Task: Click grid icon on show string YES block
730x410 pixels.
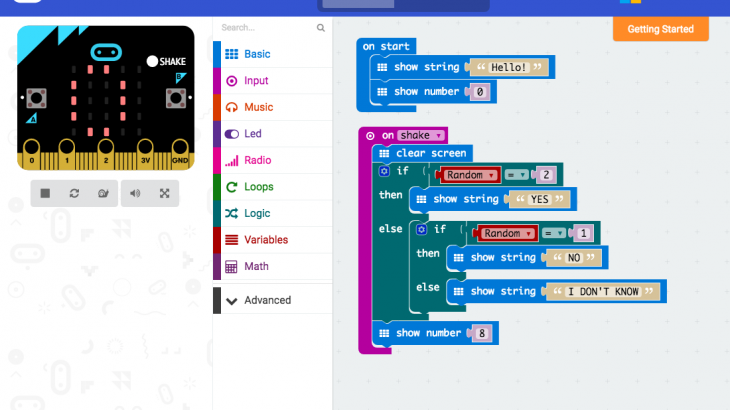Action: [x=421, y=199]
